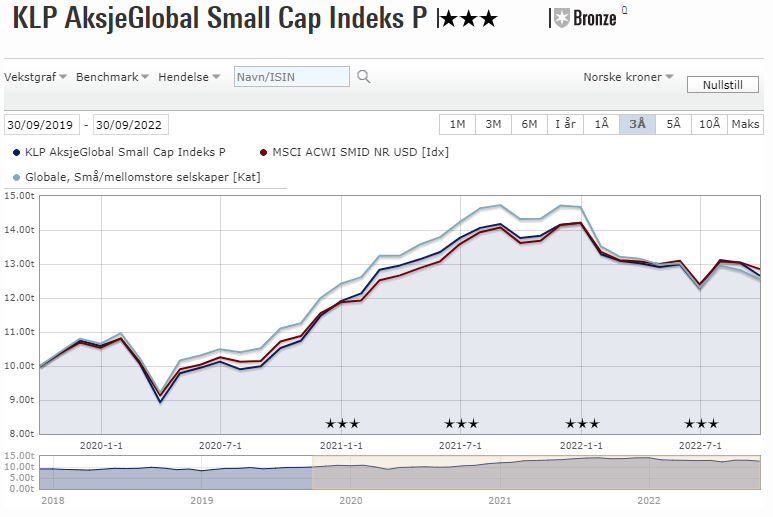
Task: Click the three-star rating beside the fund title
Action: click(x=469, y=19)
